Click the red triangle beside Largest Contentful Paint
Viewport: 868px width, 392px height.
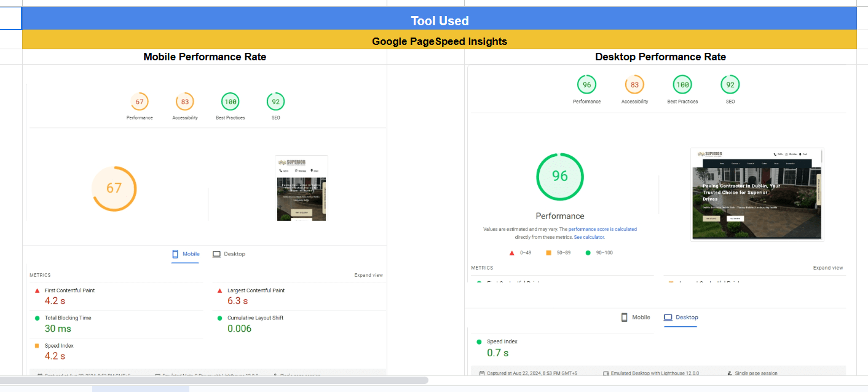click(219, 290)
